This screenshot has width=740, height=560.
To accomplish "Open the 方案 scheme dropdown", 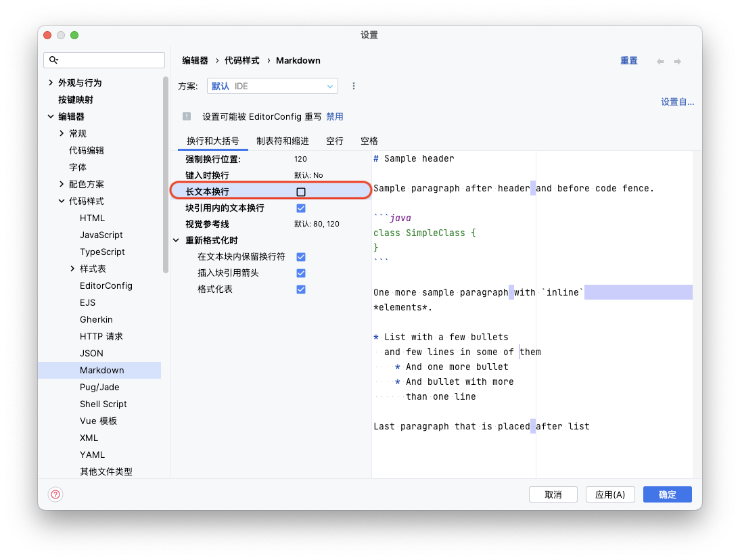I will [x=272, y=86].
